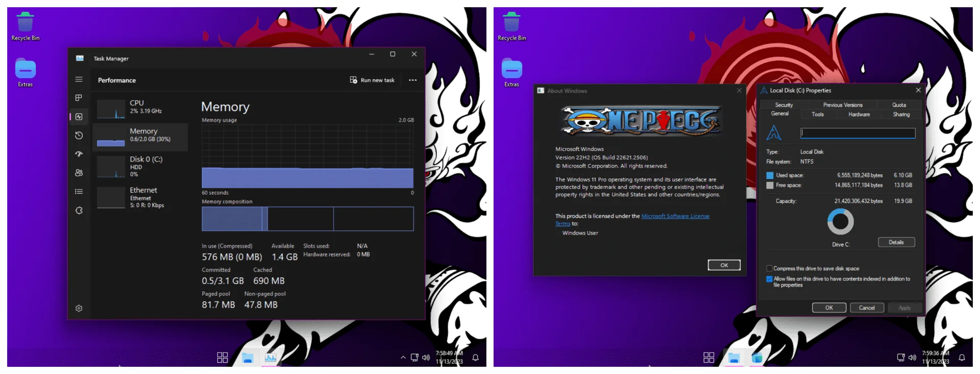Open App history icon in Task Manager

(x=79, y=135)
